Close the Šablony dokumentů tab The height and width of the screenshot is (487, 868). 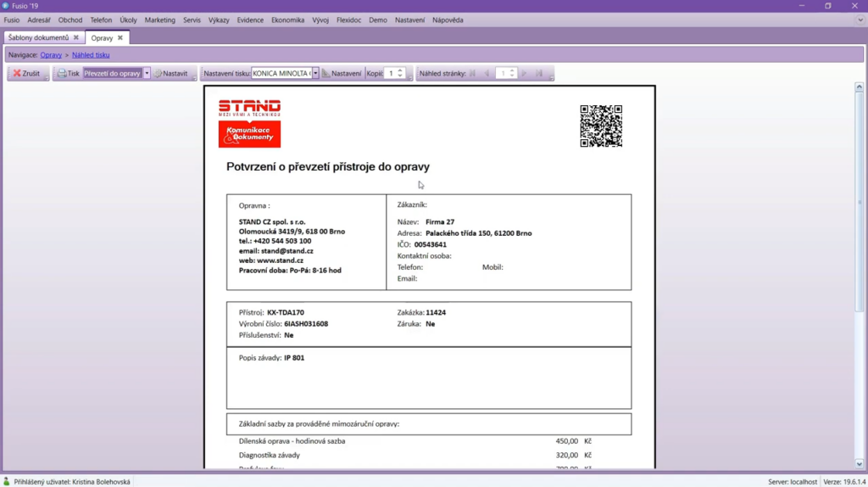pos(76,37)
